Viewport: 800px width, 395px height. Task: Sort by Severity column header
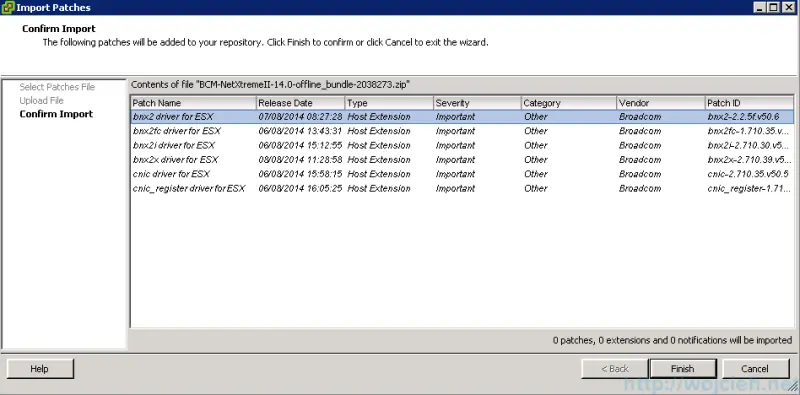(x=477, y=103)
